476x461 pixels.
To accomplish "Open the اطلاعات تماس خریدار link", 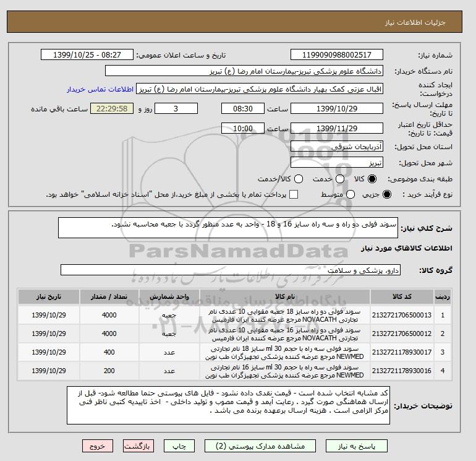I will point(100,89).
